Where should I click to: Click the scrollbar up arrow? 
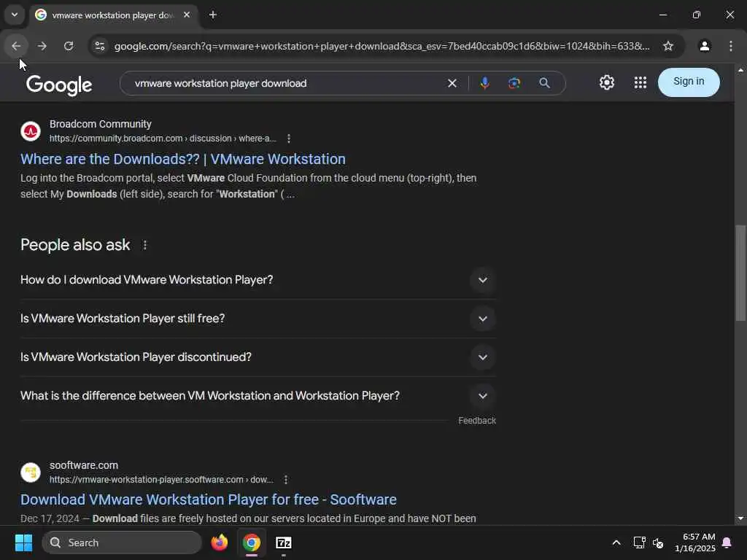coord(740,70)
